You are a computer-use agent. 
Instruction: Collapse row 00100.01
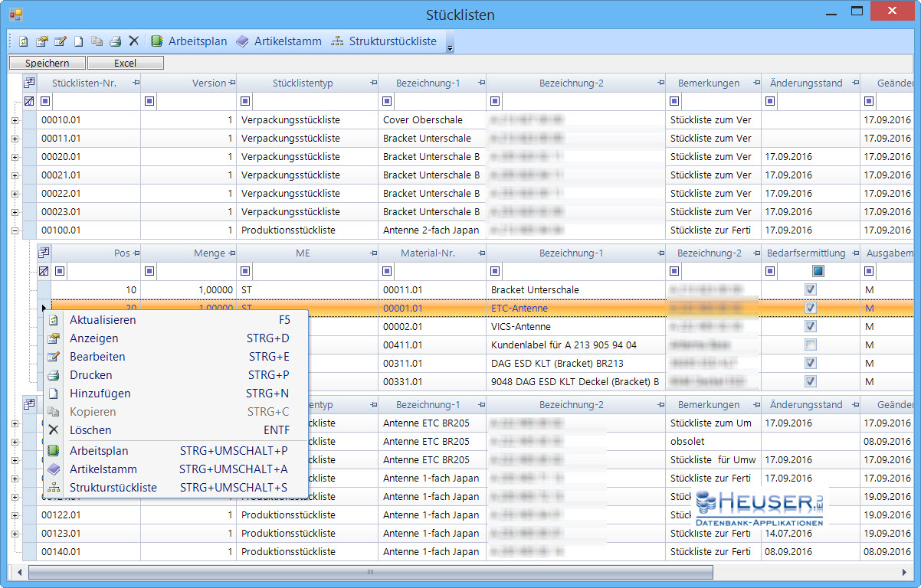click(x=15, y=230)
